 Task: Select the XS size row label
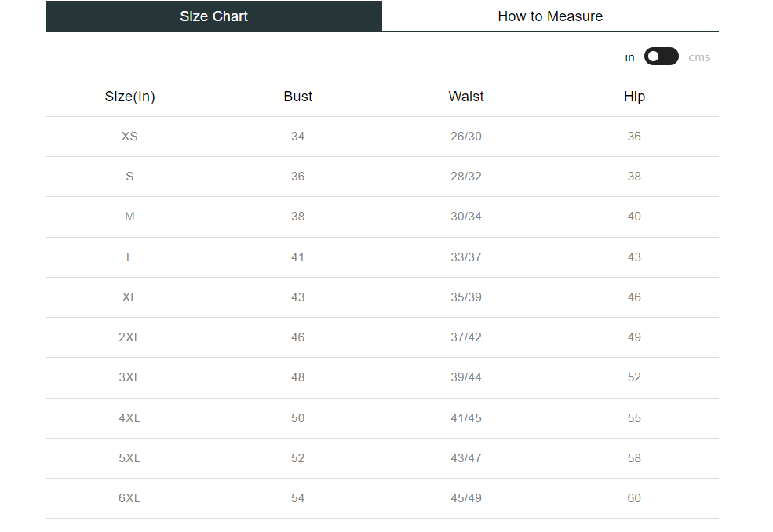[x=129, y=137]
